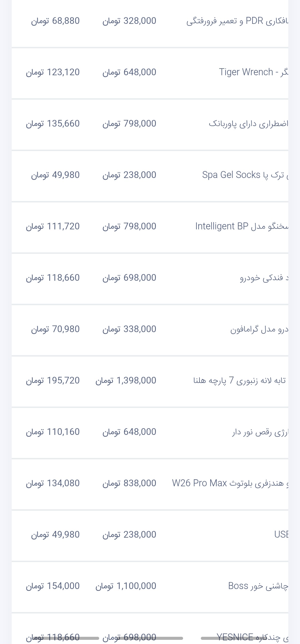Select the 838,000 تومان price
The width and height of the screenshot is (300, 644).
point(129,483)
